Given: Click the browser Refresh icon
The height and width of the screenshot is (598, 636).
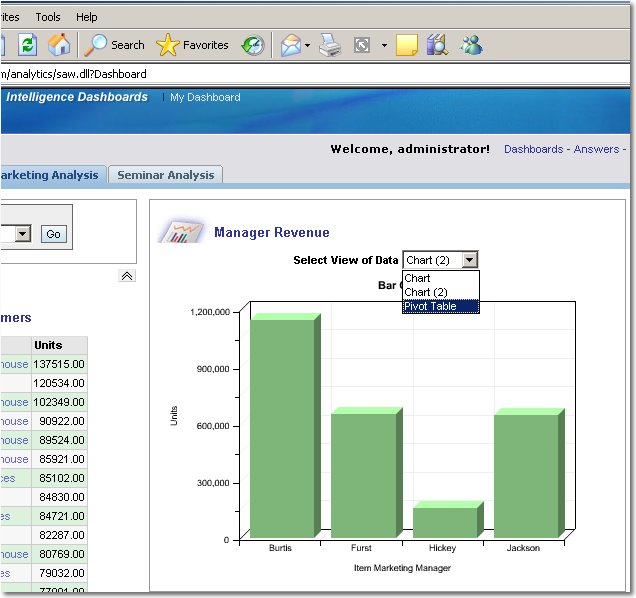Looking at the screenshot, I should (x=28, y=45).
